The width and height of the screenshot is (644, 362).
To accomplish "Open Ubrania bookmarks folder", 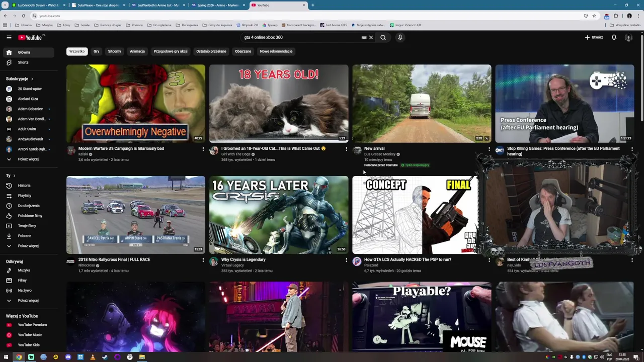I will [x=24, y=25].
